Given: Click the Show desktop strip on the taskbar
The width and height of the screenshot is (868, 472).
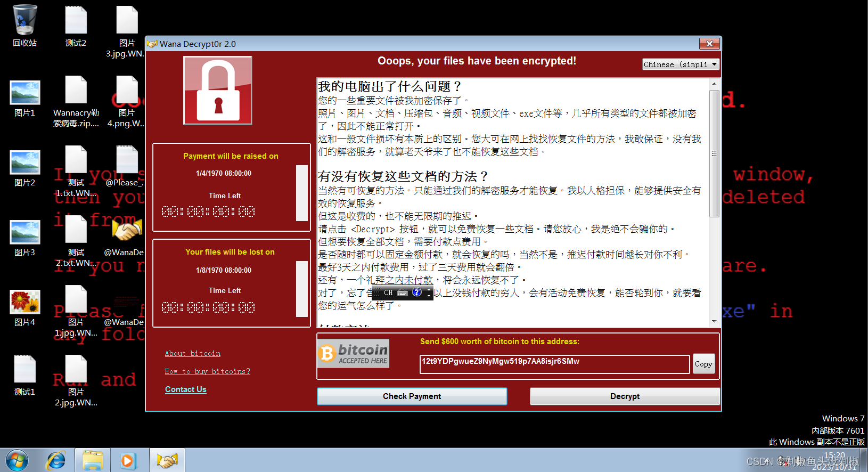Looking at the screenshot, I should point(864,460).
